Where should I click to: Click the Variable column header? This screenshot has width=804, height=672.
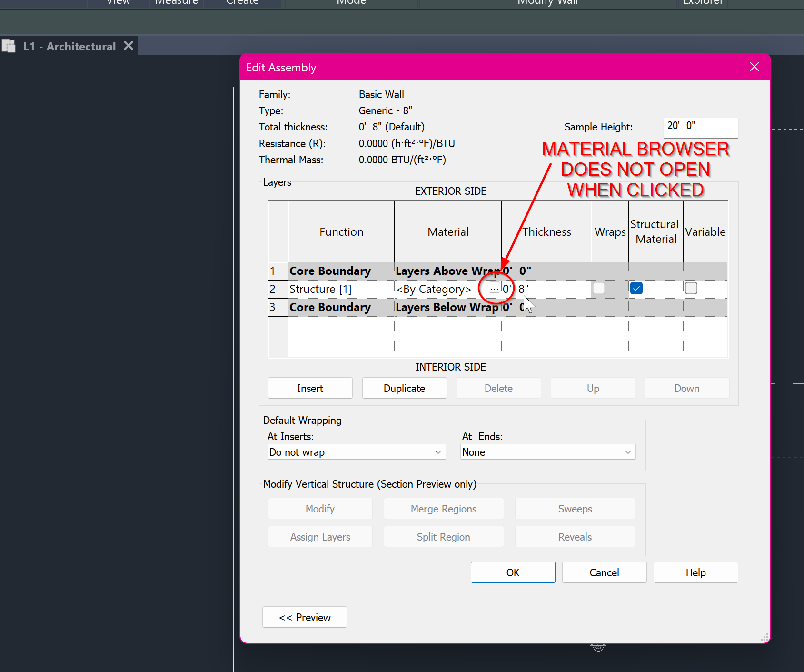tap(705, 231)
